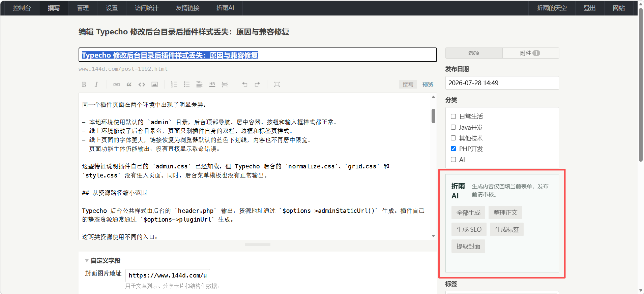
Task: Insert a numbered list
Action: click(174, 85)
